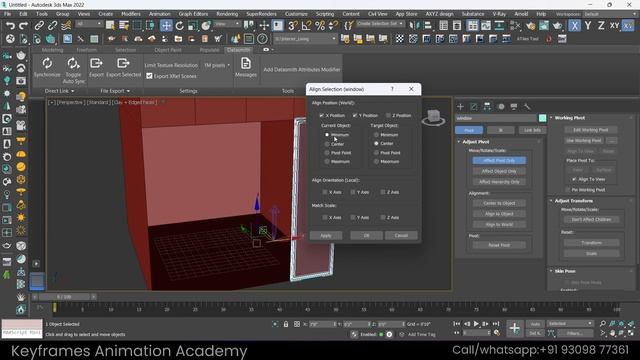The width and height of the screenshot is (640, 360).
Task: Open the Hierarchy panel tab
Action: click(x=487, y=107)
